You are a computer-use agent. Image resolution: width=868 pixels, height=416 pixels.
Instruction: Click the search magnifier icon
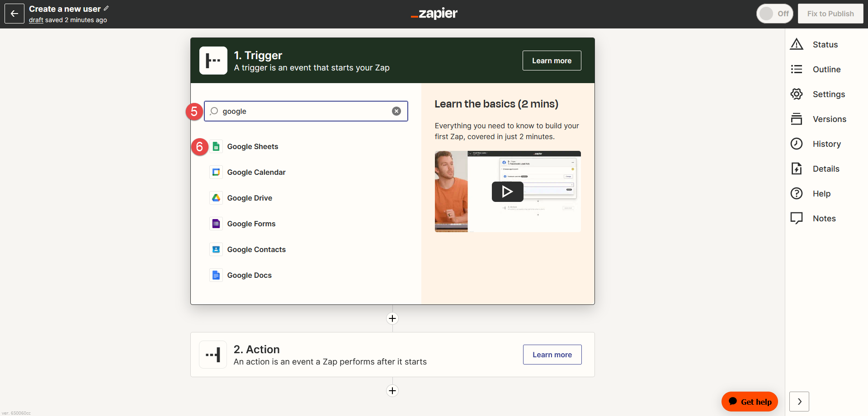tap(214, 111)
